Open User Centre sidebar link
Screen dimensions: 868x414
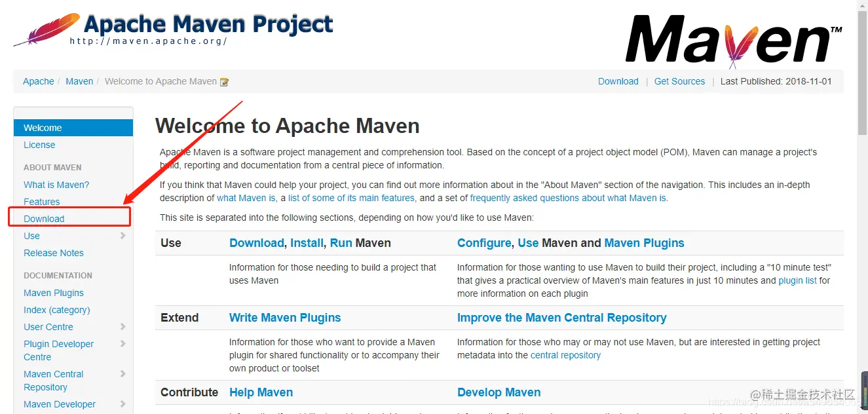[x=48, y=327]
